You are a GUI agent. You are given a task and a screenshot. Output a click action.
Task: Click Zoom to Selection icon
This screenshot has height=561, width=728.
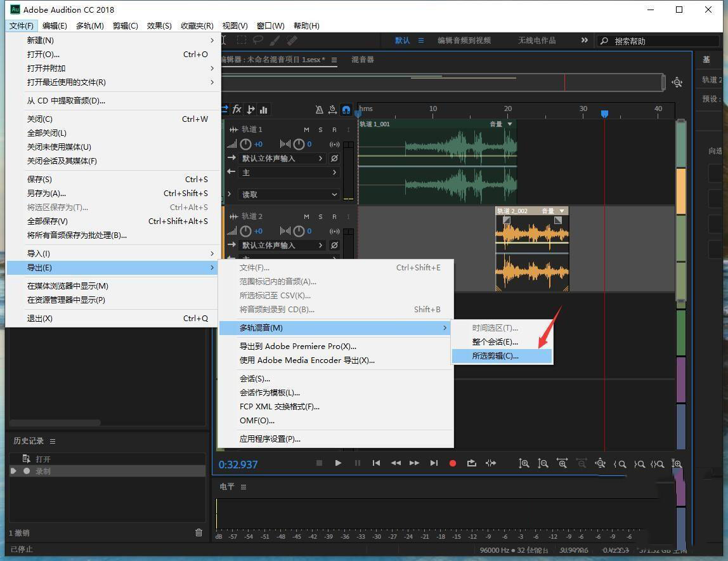pyautogui.click(x=657, y=464)
